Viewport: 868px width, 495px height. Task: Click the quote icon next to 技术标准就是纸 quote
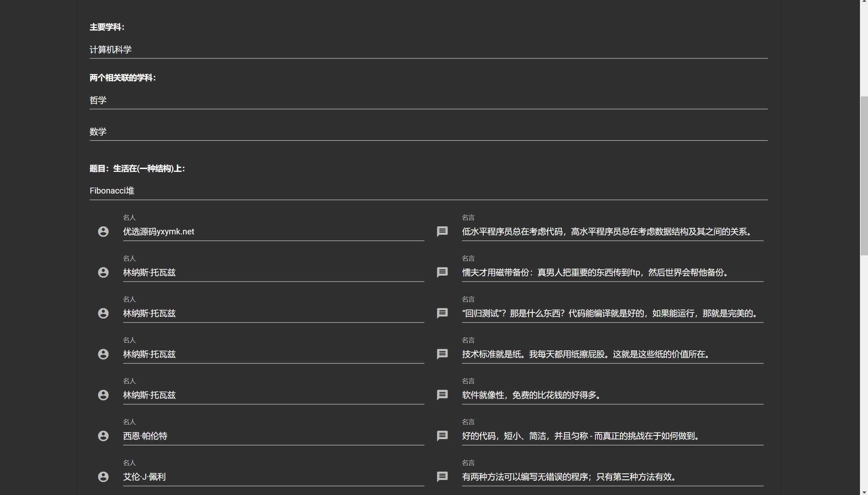coord(442,354)
